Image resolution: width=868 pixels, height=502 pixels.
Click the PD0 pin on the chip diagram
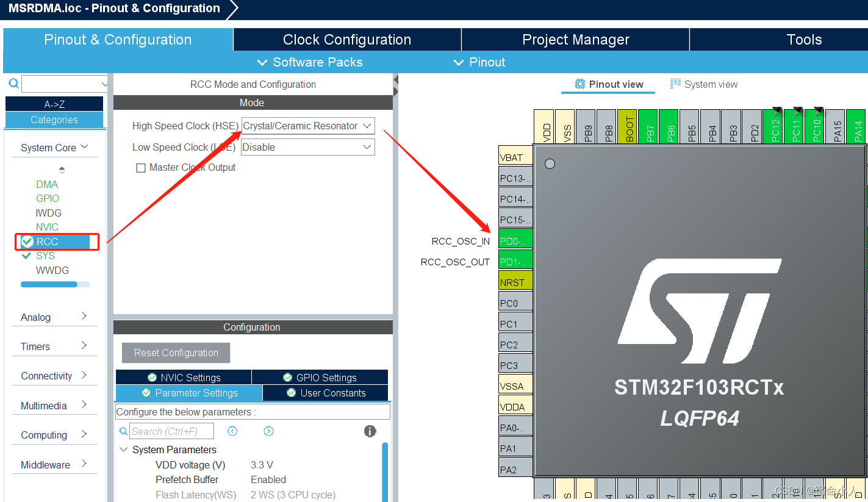click(x=514, y=240)
